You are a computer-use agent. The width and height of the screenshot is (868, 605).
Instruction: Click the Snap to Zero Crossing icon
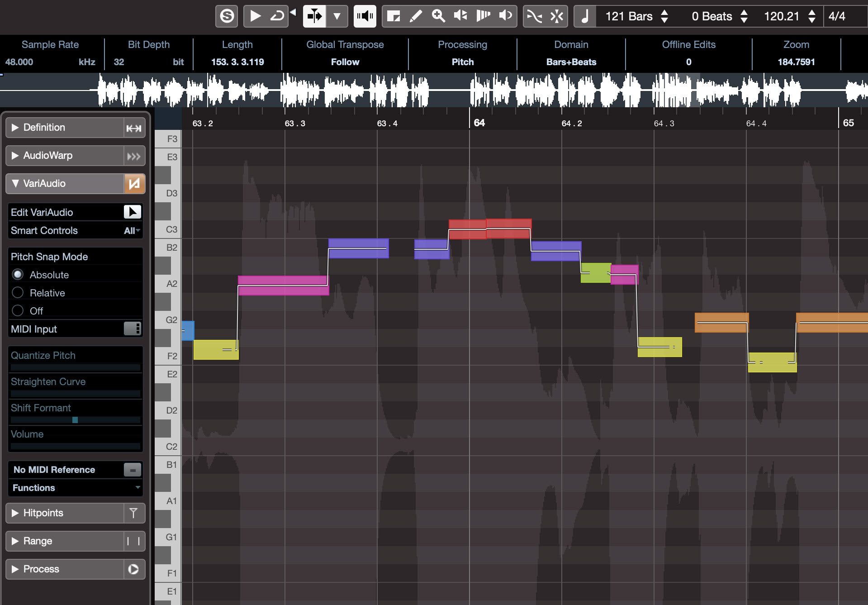tap(534, 16)
